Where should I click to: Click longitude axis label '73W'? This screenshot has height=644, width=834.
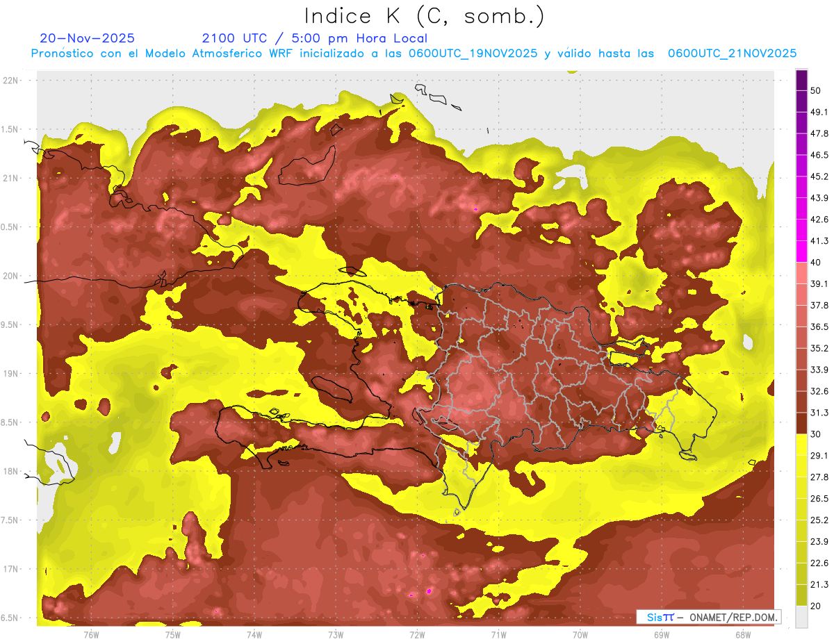[336, 635]
